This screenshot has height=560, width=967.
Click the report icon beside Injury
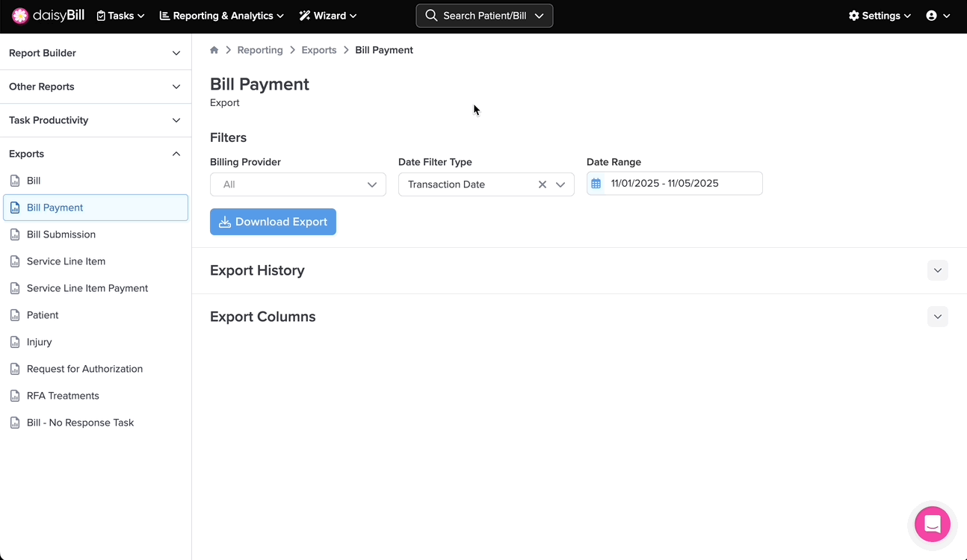pos(15,342)
